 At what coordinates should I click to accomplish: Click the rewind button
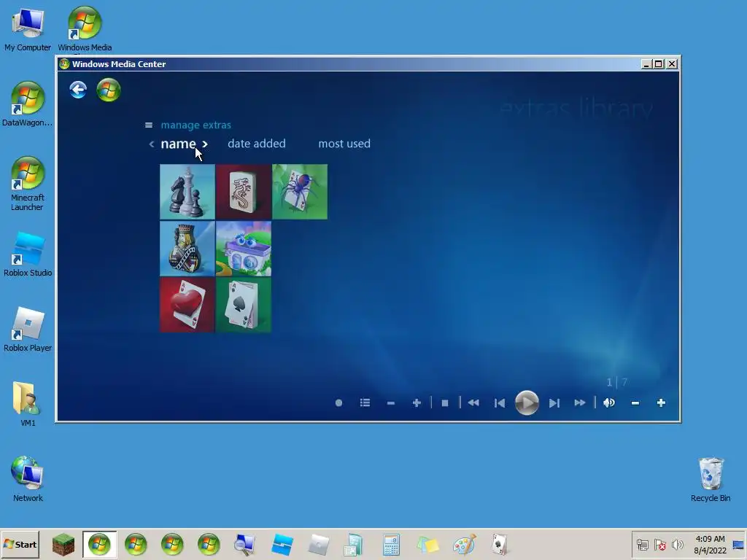point(473,402)
